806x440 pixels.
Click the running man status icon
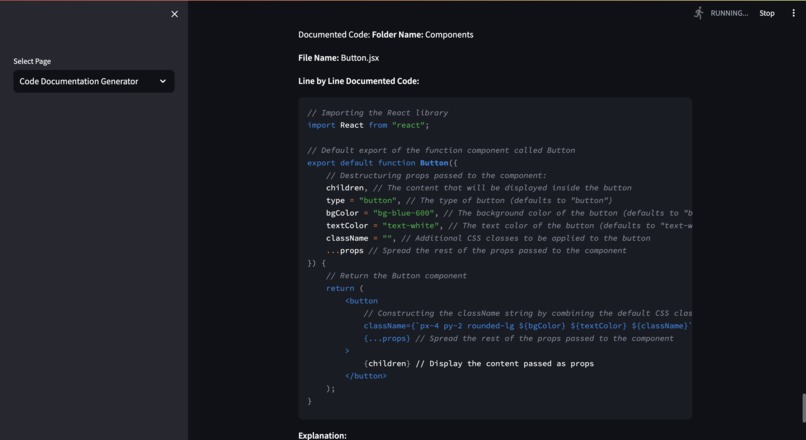point(698,13)
